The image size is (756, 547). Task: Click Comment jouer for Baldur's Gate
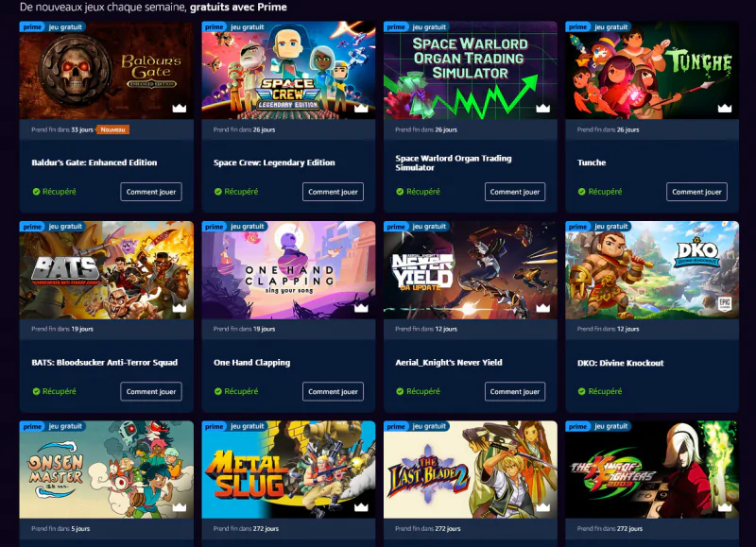151,192
